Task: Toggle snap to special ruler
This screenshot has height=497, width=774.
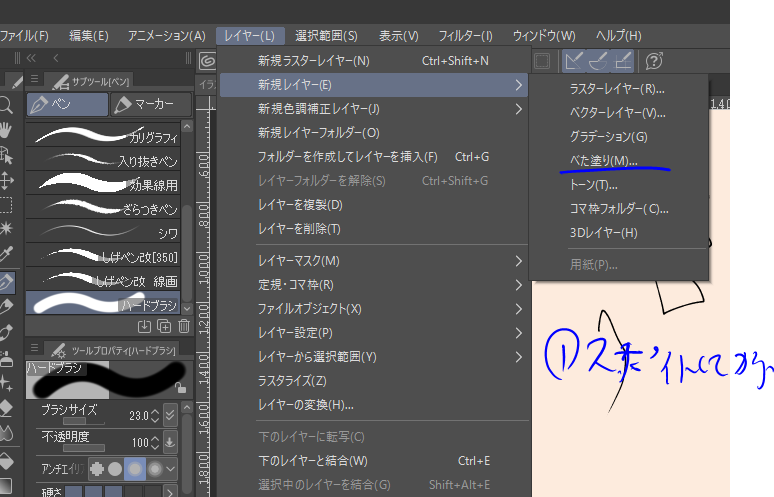Action: (x=598, y=61)
